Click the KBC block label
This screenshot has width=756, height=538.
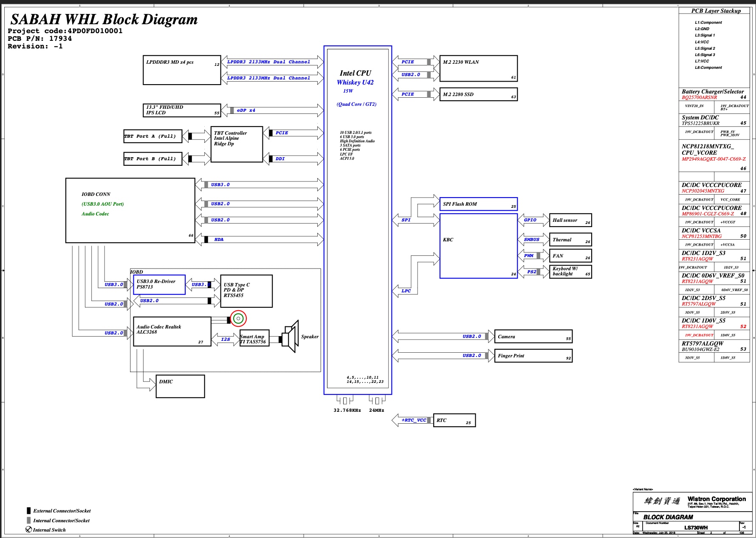pos(448,240)
